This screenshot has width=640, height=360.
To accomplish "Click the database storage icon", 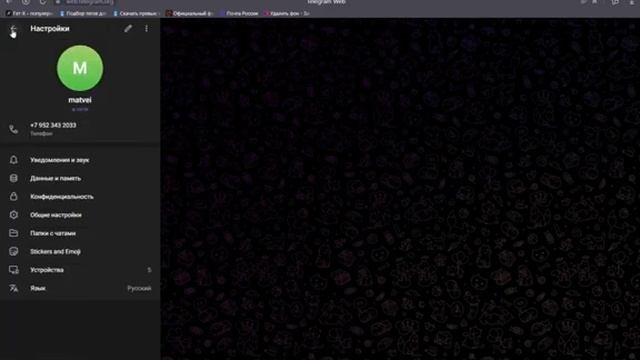I will 13,178.
